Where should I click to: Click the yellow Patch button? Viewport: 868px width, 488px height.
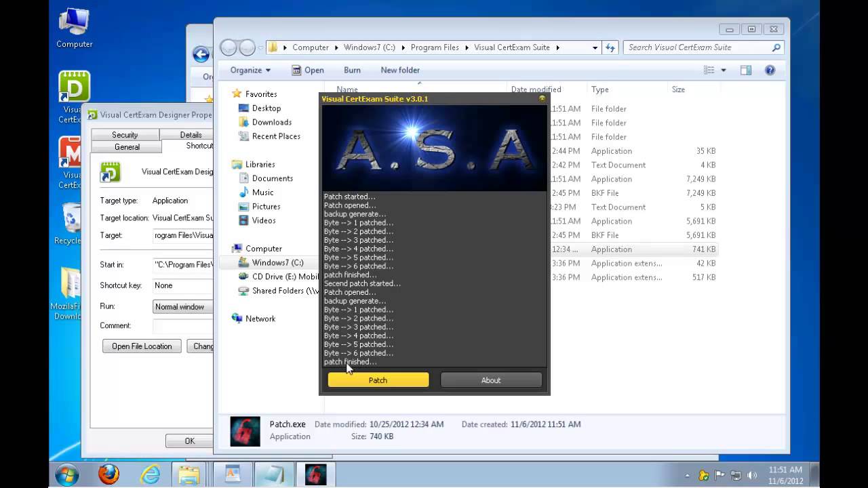378,380
